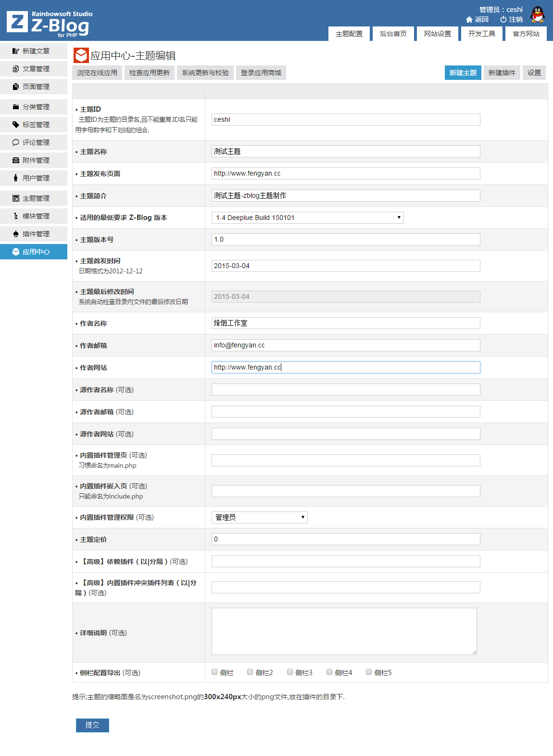
Task: Click the penguin avatar icon
Action: point(538,14)
